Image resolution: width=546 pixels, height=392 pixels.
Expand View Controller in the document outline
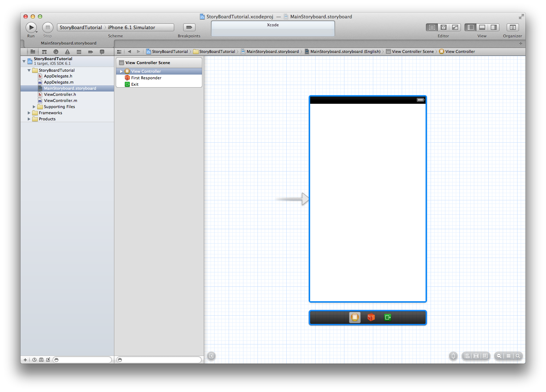coord(121,71)
